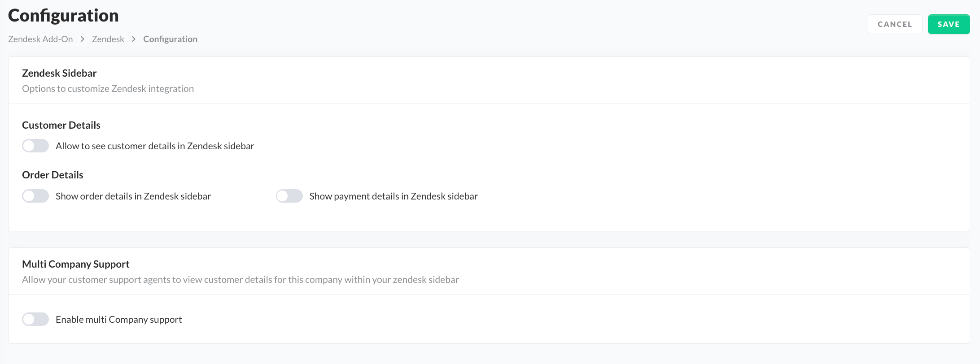
Task: Click the Customer Details subheading
Action: click(x=61, y=125)
